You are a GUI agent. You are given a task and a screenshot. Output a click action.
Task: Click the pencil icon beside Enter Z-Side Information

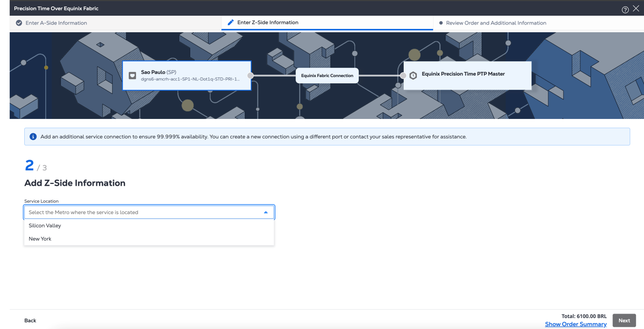coord(231,22)
